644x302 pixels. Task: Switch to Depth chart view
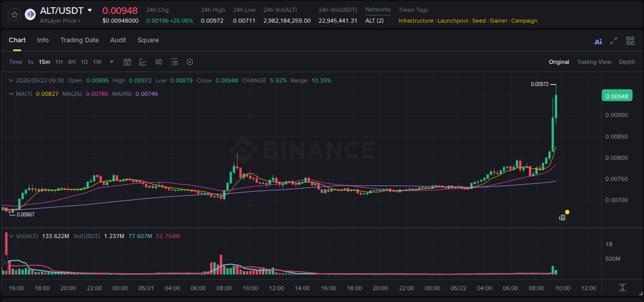point(627,62)
